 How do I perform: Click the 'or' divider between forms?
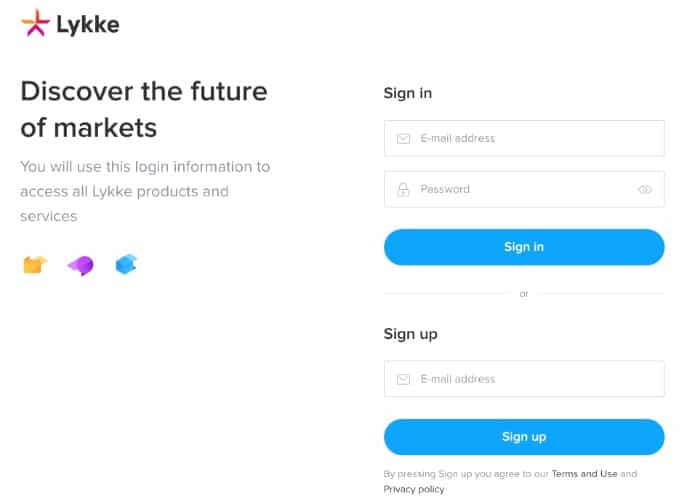coord(524,294)
